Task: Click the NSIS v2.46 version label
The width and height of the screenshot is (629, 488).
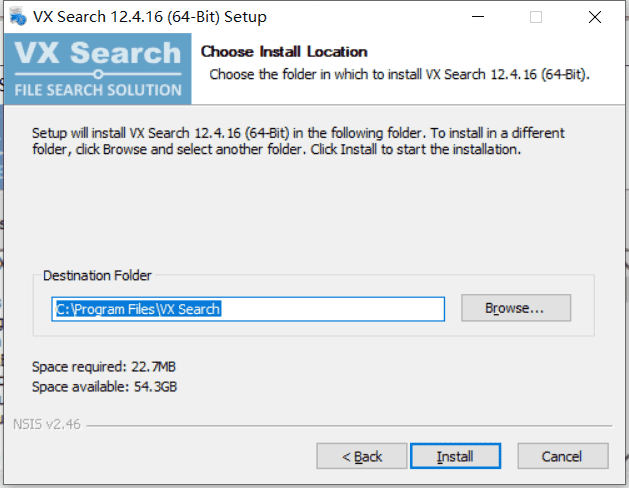Action: pyautogui.click(x=47, y=424)
